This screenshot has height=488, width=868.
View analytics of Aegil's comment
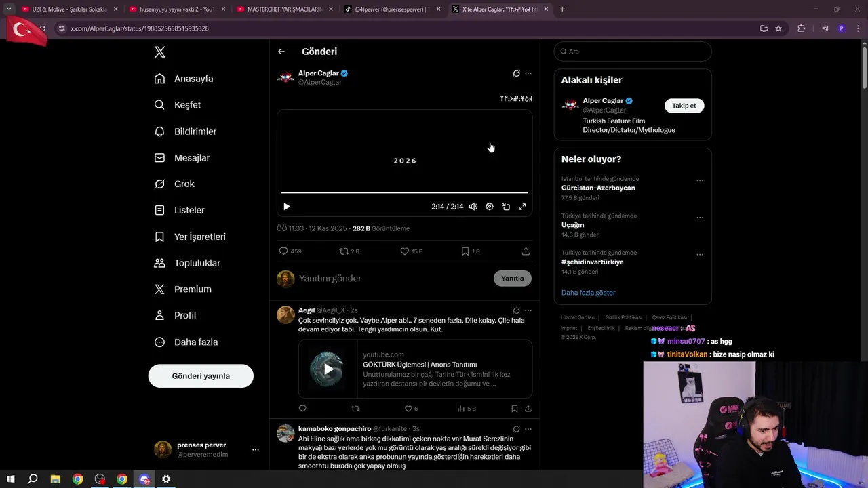pyautogui.click(x=467, y=409)
